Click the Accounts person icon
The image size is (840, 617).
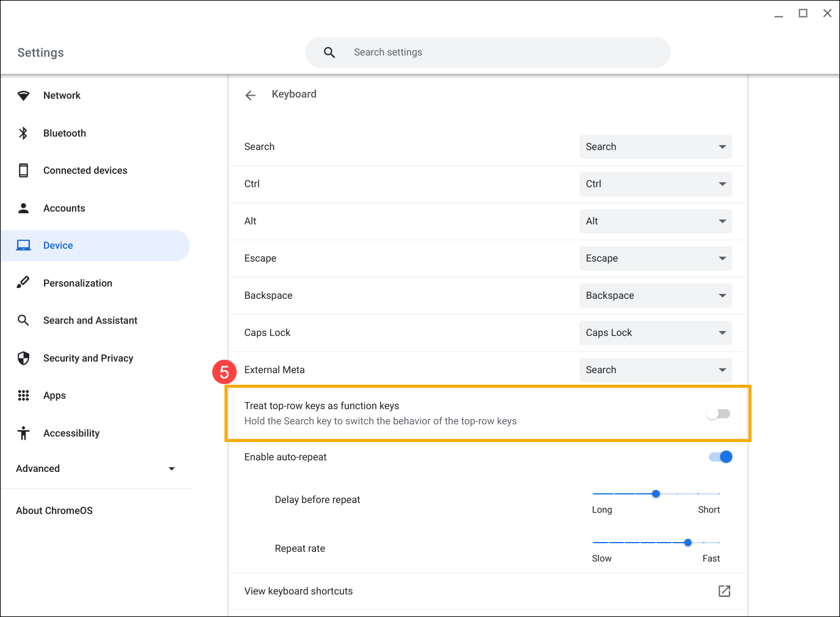[x=23, y=208]
